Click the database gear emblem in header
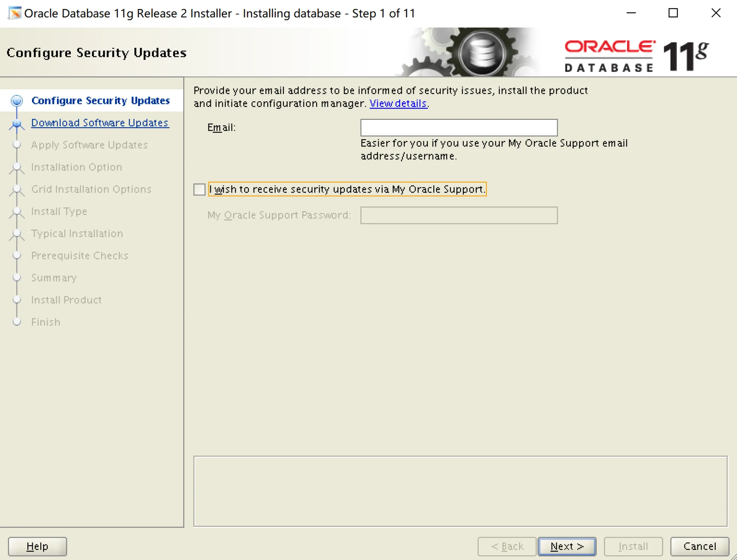 point(481,52)
